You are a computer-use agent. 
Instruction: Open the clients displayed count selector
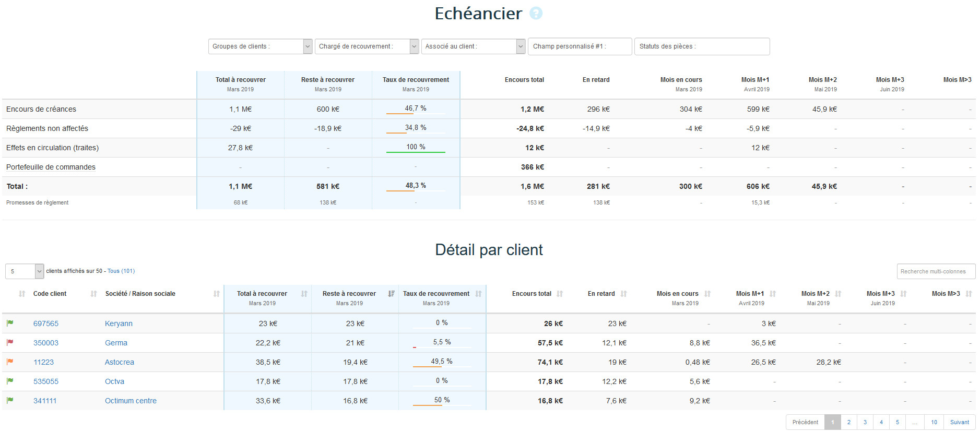click(x=24, y=271)
